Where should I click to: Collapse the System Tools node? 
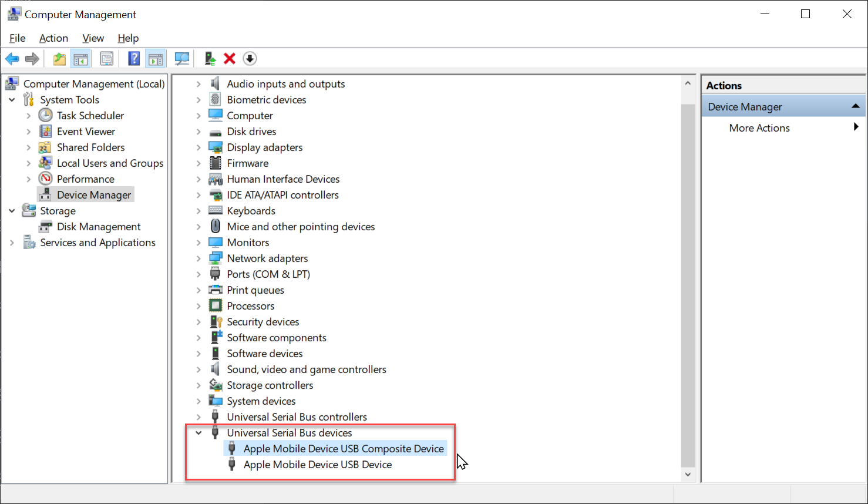tap(12, 100)
